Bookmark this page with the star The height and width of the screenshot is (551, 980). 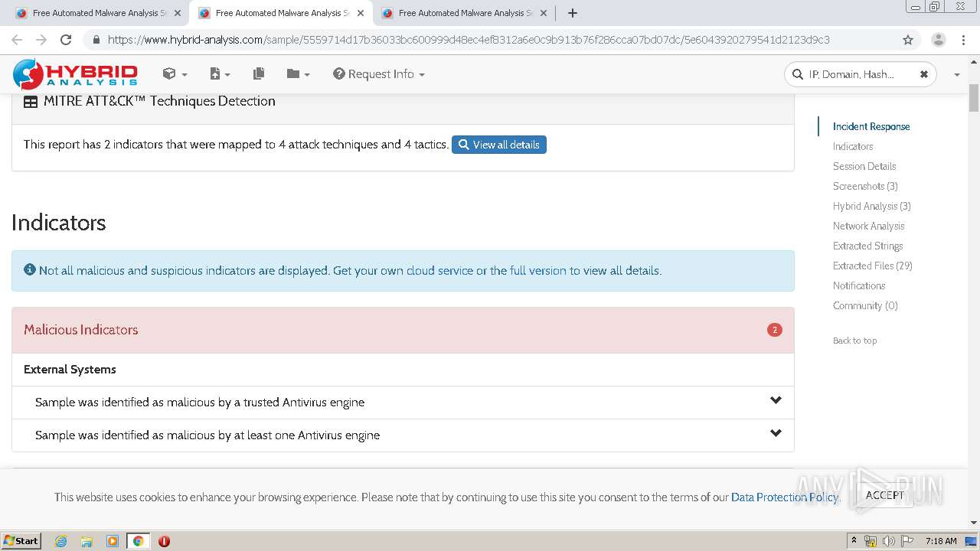pyautogui.click(x=907, y=40)
